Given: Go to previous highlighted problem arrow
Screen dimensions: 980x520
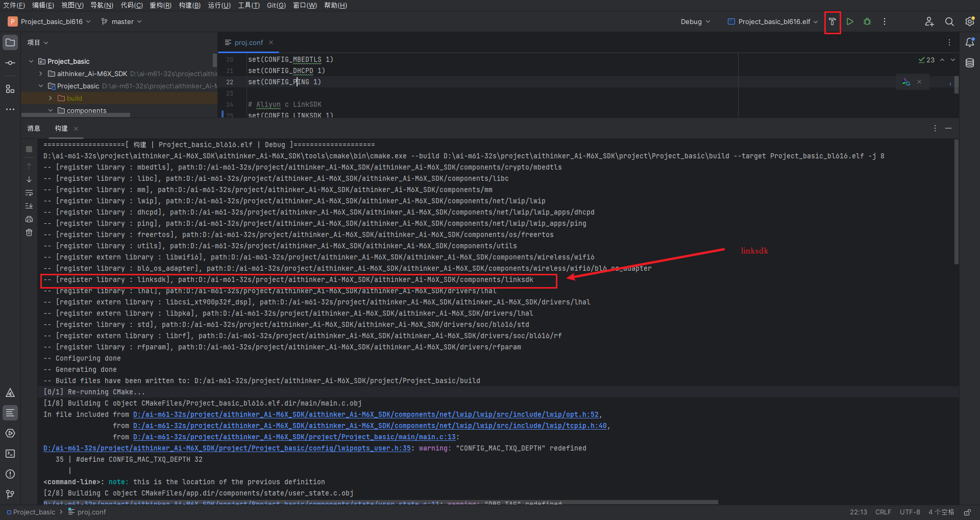Looking at the screenshot, I should point(942,60).
